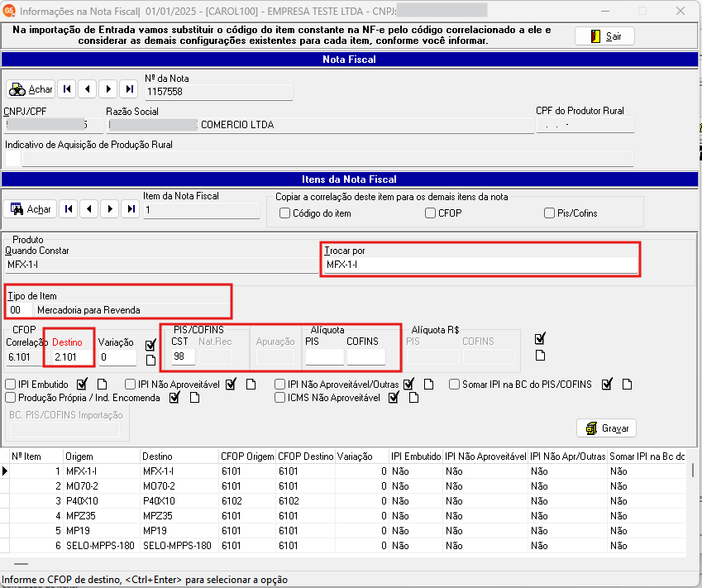This screenshot has width=702, height=588.
Task: Click row indicator arrow for item 1
Action: pos(5,471)
